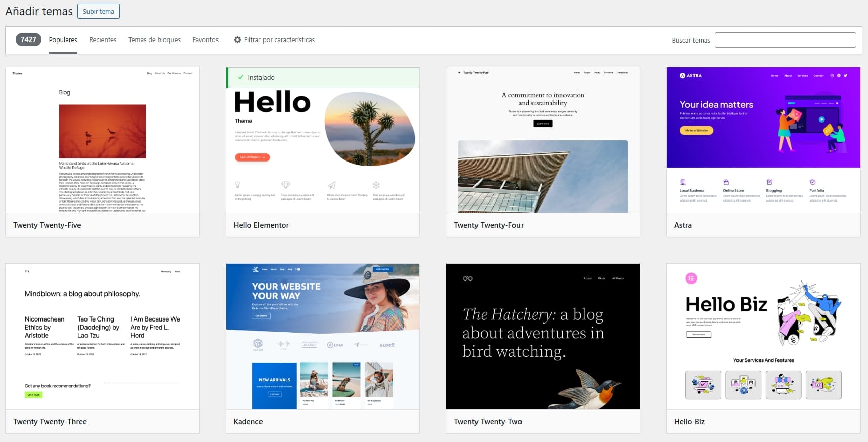
Task: Click the Blogging icon in Astra preview
Action: 769,182
